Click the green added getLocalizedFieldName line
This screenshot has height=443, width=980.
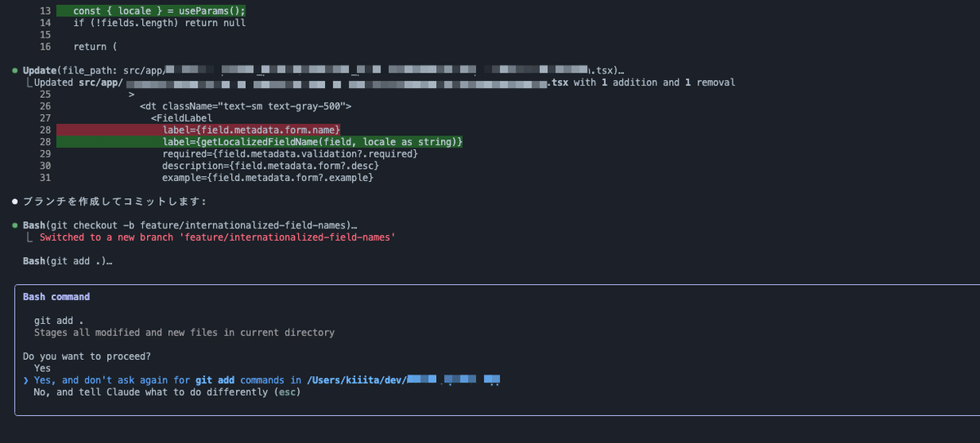click(313, 143)
